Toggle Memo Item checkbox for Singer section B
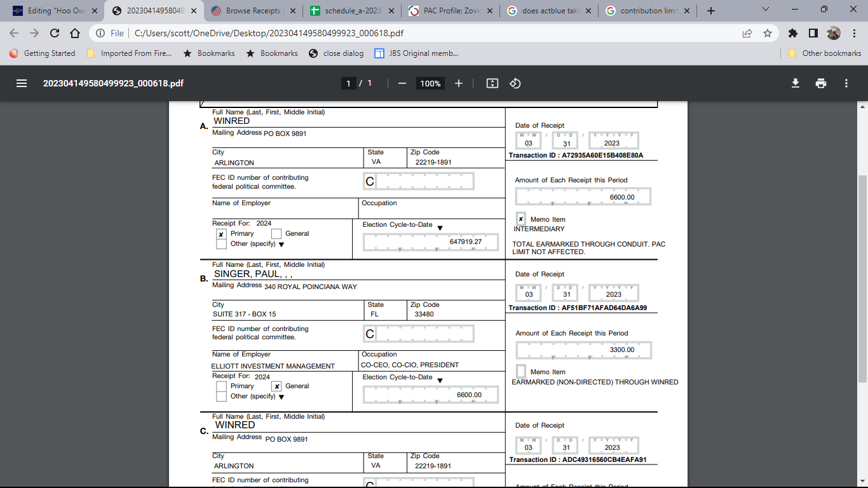 coord(521,371)
